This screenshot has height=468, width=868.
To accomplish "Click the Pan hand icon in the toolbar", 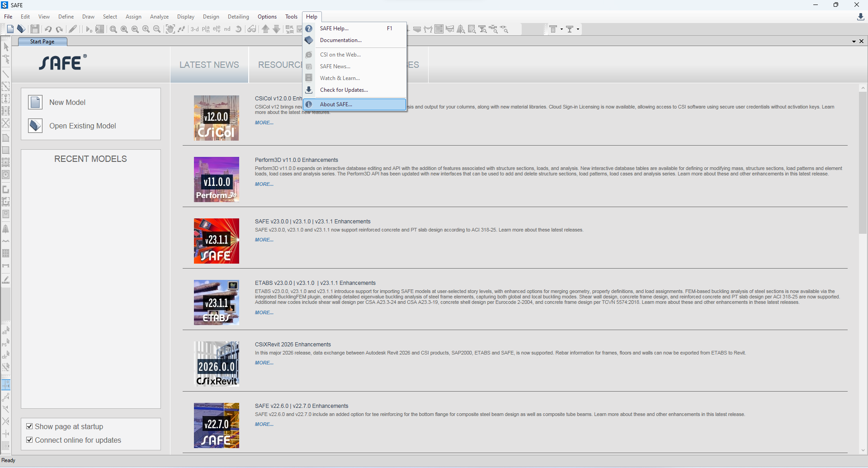I will pyautogui.click(x=170, y=29).
